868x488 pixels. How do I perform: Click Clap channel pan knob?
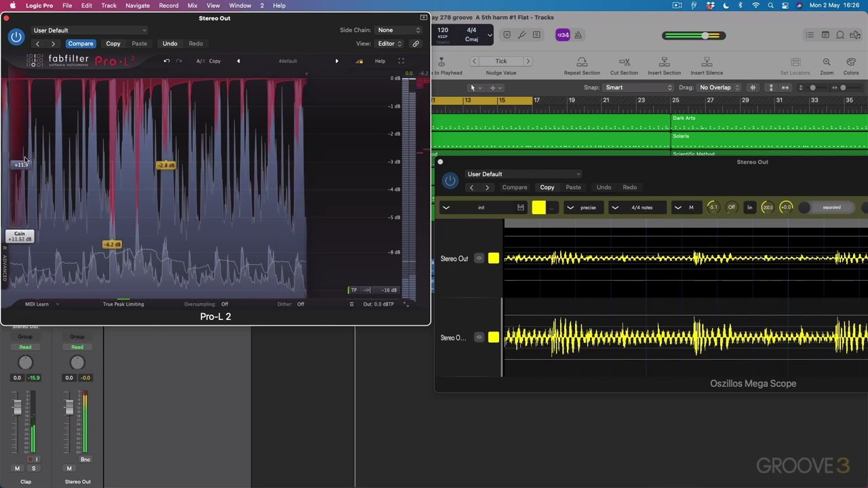click(x=25, y=363)
